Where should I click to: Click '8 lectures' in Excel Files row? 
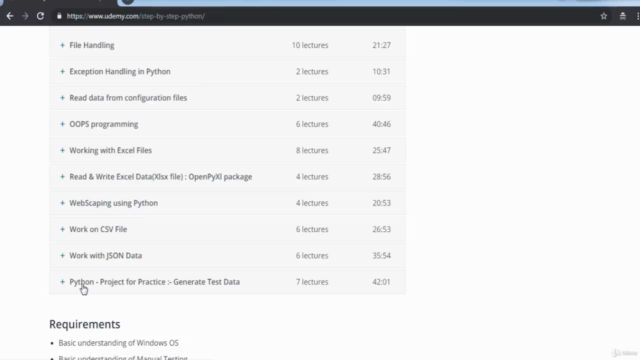tap(312, 151)
